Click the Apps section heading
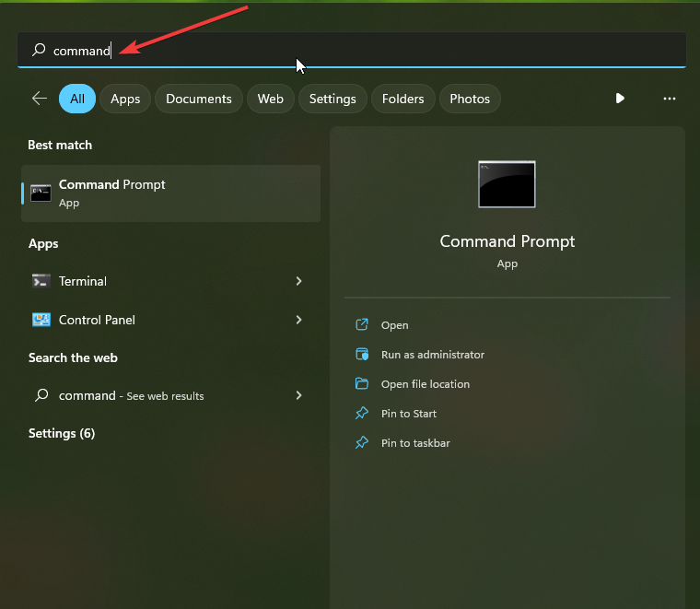The width and height of the screenshot is (700, 609). click(43, 244)
